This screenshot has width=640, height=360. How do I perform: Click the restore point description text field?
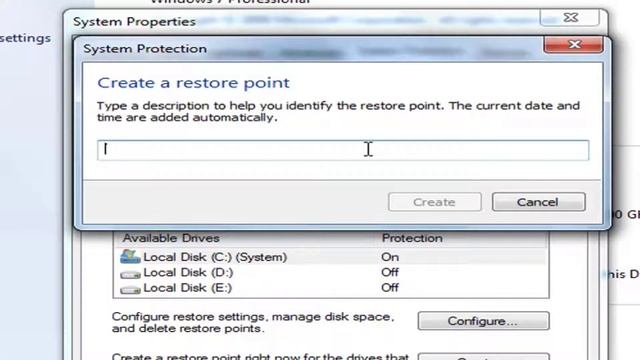[343, 150]
